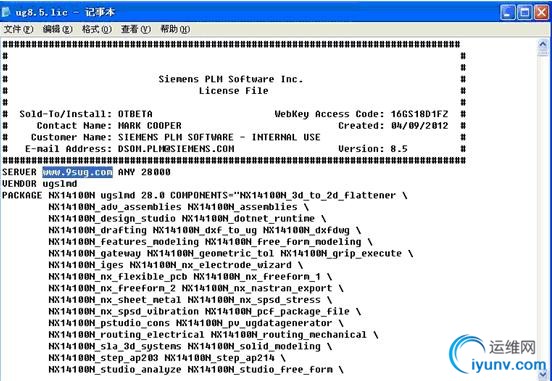Click NX14100N_dxfdwg text
This screenshot has height=381, width=552.
[306, 230]
